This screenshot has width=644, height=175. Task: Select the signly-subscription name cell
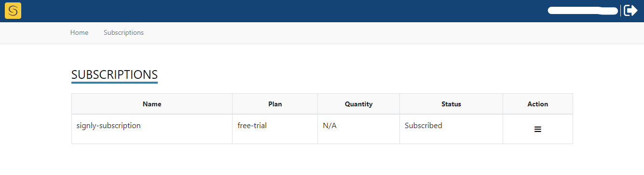click(x=152, y=129)
